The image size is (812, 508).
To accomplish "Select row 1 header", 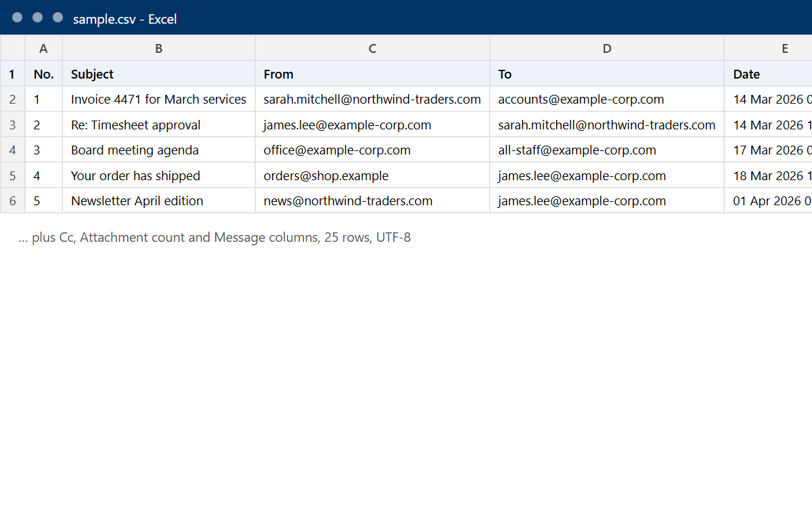I will [x=12, y=74].
